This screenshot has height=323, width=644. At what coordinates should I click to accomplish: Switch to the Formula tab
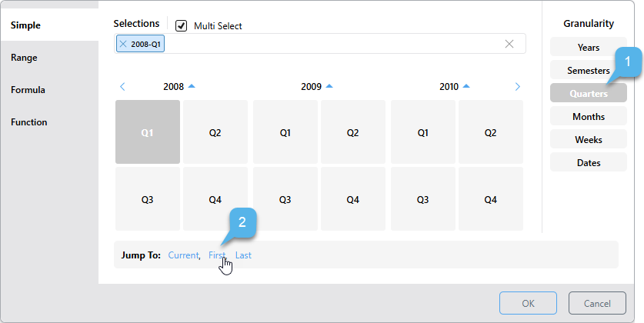click(x=28, y=90)
